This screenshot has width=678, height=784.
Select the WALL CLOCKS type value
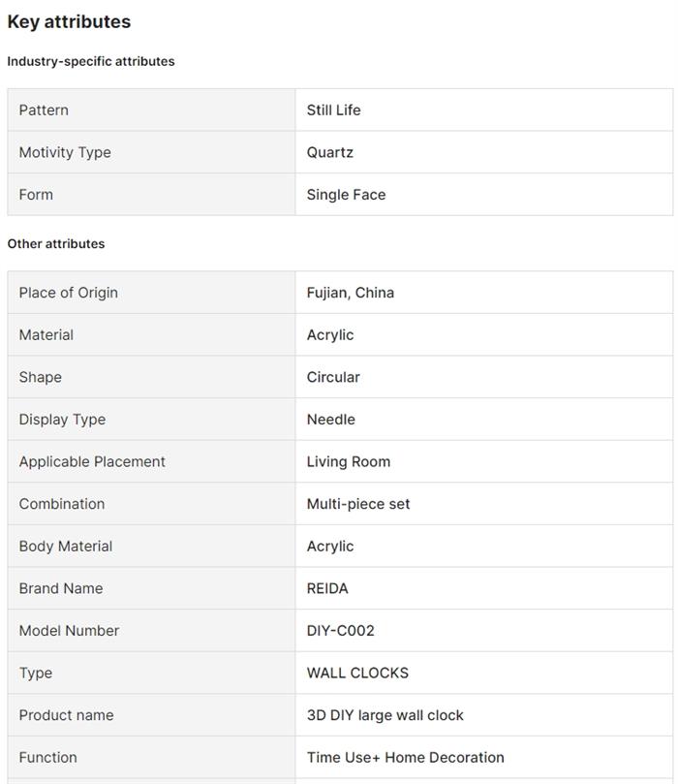pos(357,673)
